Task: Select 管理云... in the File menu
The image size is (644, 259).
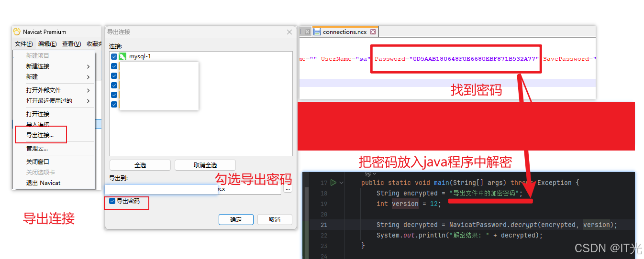Action: [x=54, y=149]
